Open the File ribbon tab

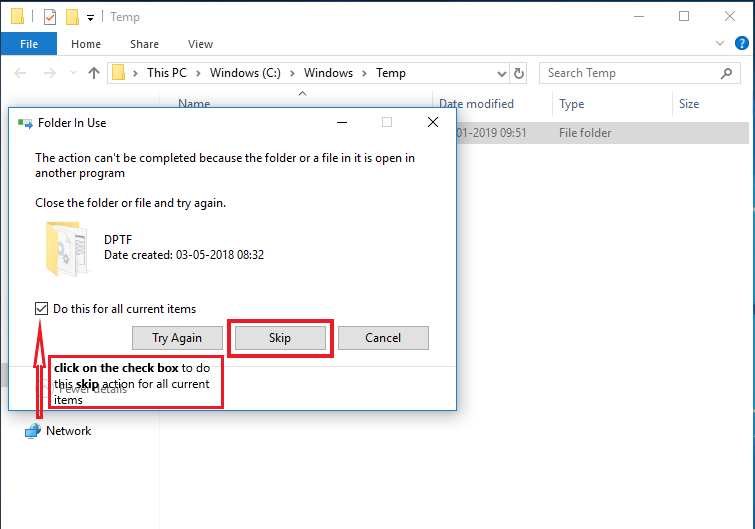(29, 44)
